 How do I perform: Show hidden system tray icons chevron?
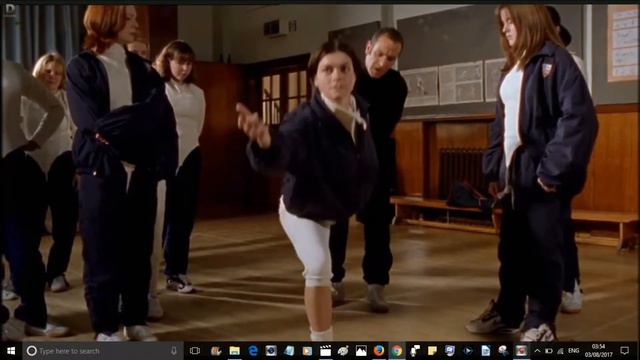pos(538,351)
